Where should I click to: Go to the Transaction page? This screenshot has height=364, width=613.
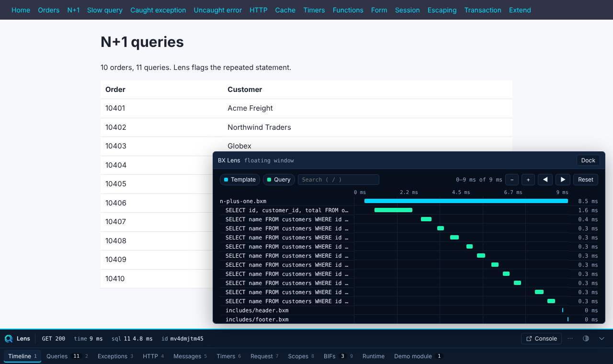[x=483, y=10]
